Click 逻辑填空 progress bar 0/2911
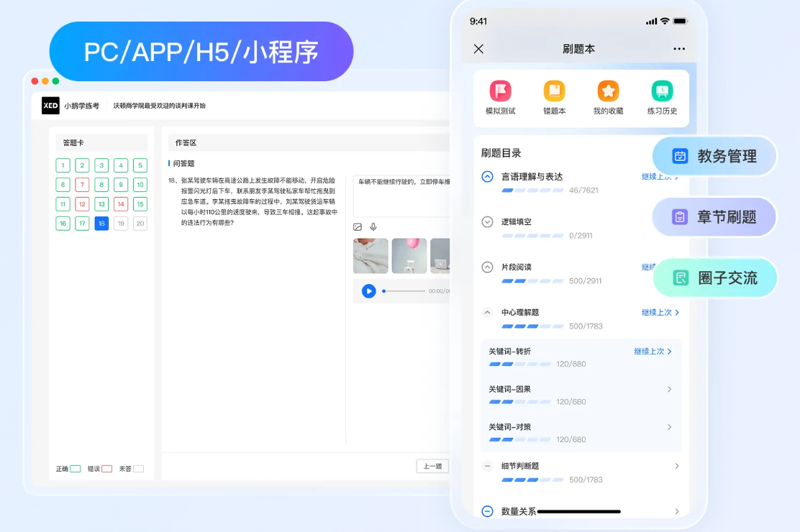Image resolution: width=800 pixels, height=532 pixels. pyautogui.click(x=532, y=236)
